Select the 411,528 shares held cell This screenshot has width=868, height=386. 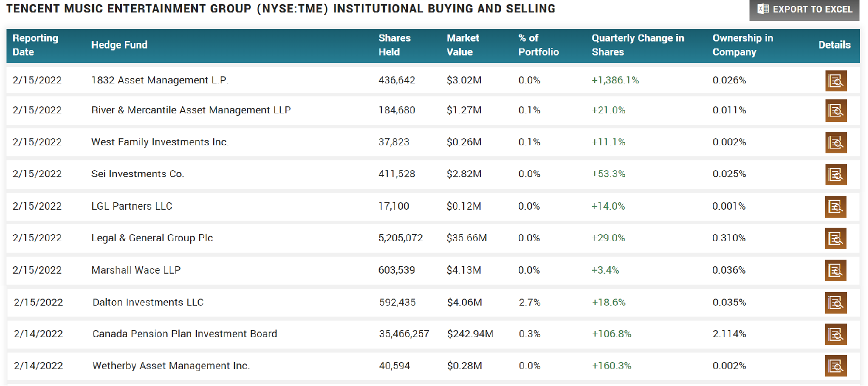tap(396, 174)
